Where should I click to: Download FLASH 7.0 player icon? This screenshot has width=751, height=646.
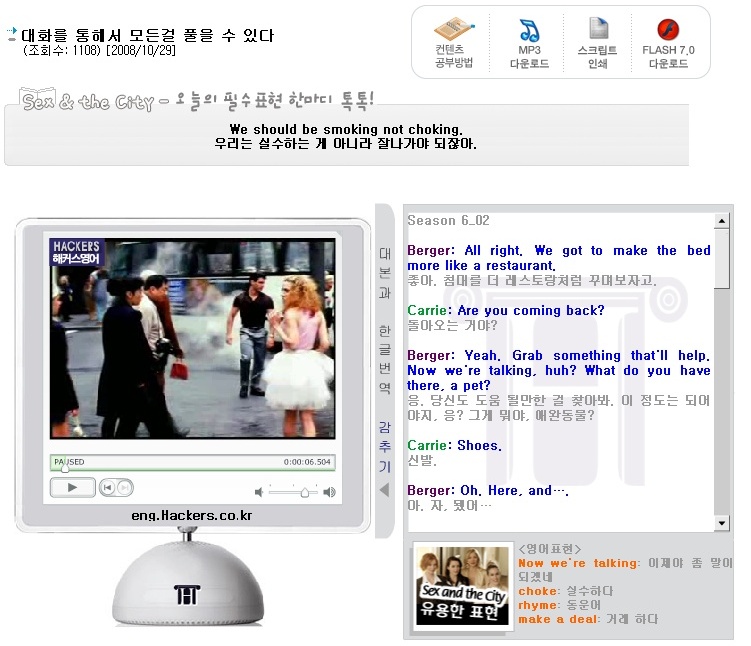668,43
